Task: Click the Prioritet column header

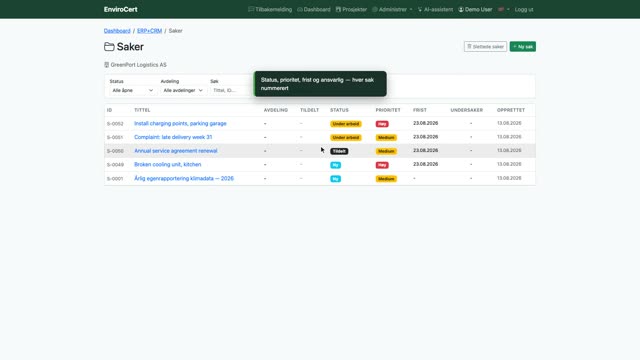Action: point(388,110)
